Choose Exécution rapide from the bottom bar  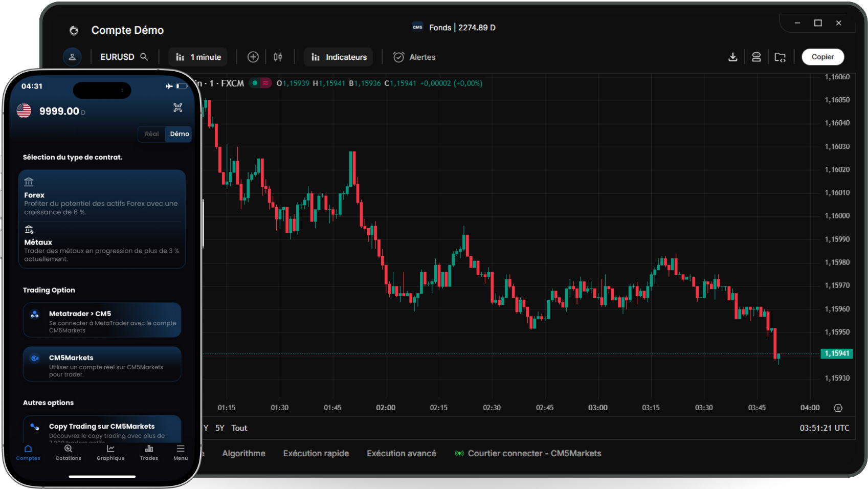[316, 453]
